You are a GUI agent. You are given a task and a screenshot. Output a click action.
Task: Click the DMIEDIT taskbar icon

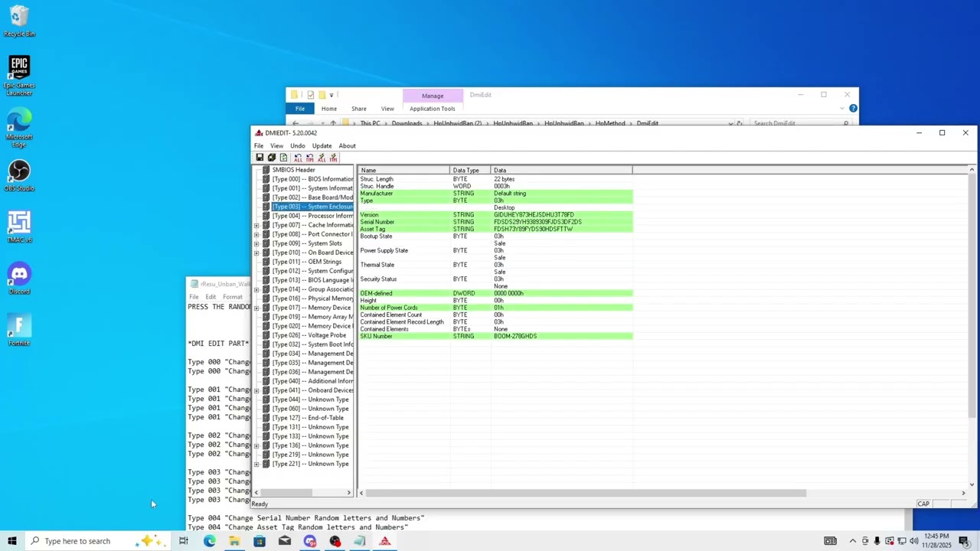[385, 541]
